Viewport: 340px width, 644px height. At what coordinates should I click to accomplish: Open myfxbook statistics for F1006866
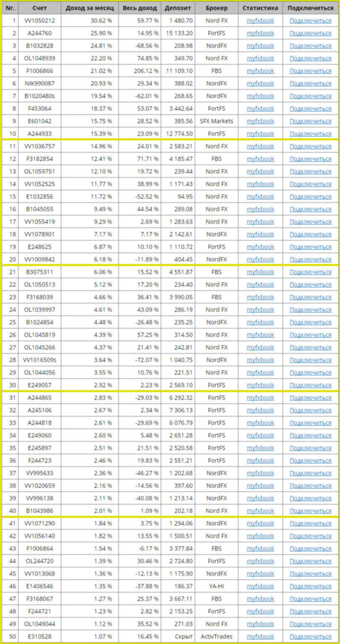click(260, 71)
